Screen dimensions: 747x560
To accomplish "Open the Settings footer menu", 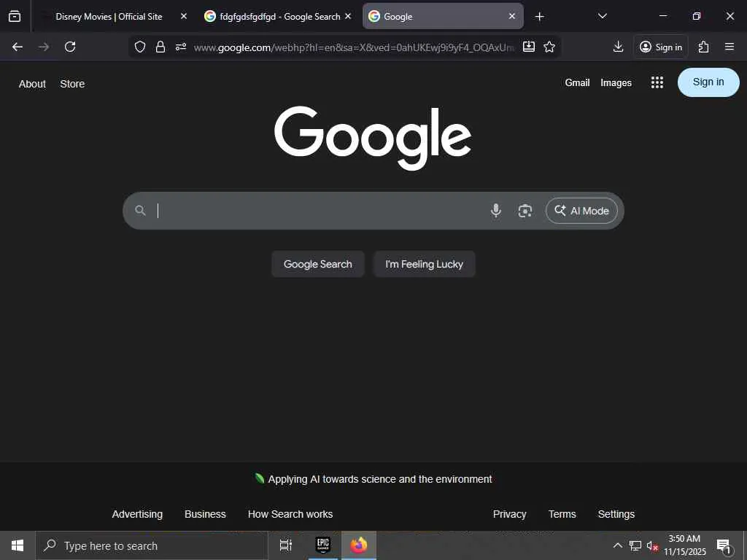I will pyautogui.click(x=616, y=514).
